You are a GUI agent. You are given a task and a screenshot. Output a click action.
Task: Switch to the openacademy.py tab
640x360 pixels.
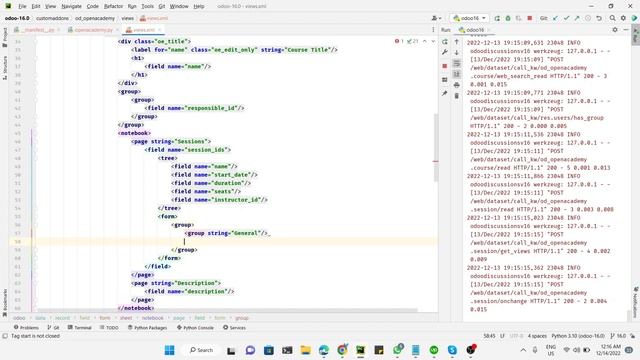click(93, 30)
